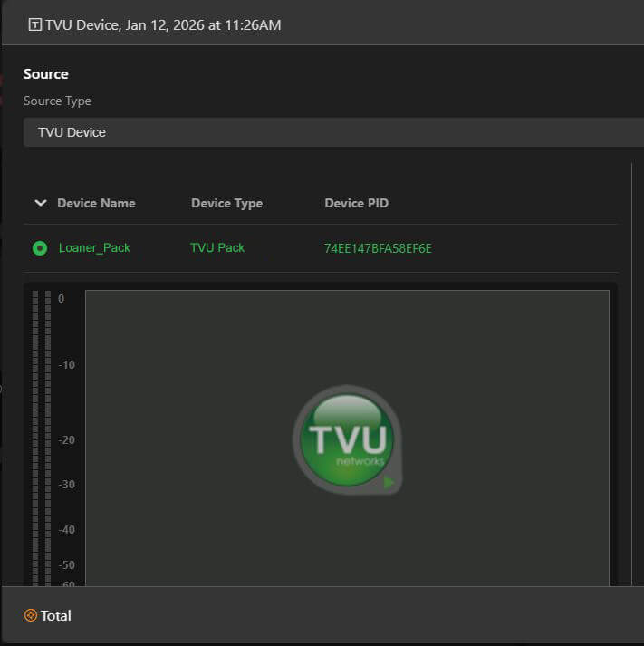The width and height of the screenshot is (644, 646).
Task: Click the -40 audio scale label
Action: (67, 530)
